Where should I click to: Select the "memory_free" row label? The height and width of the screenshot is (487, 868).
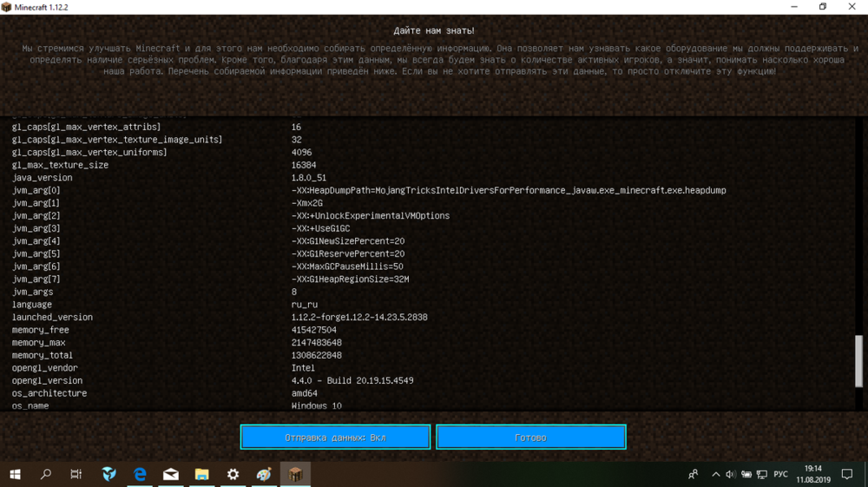pyautogui.click(x=41, y=330)
